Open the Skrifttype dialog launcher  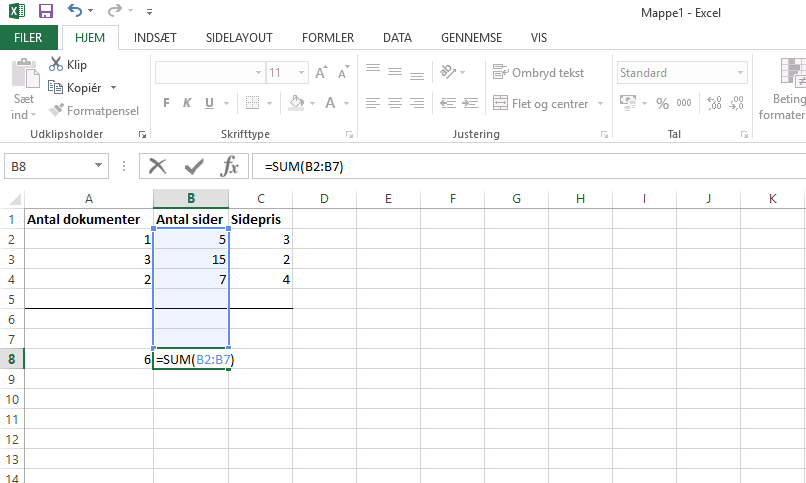point(350,135)
